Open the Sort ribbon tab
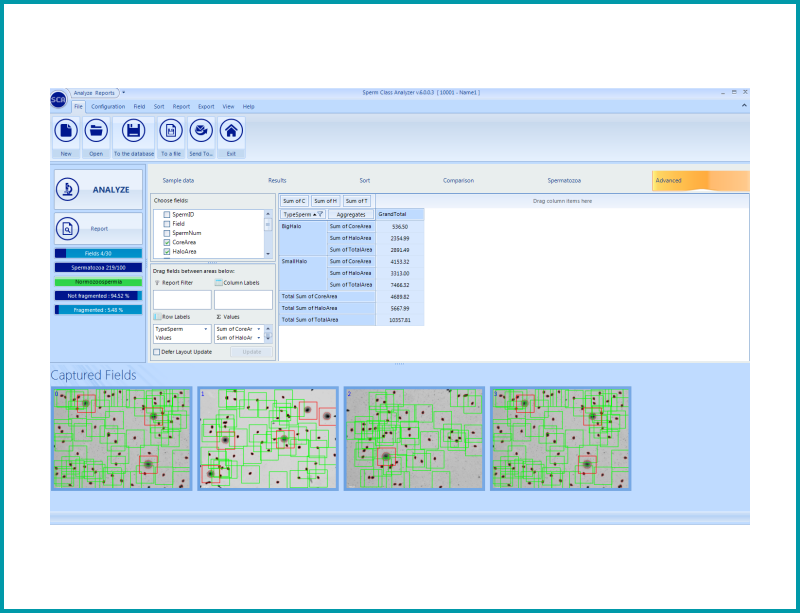 tap(159, 107)
